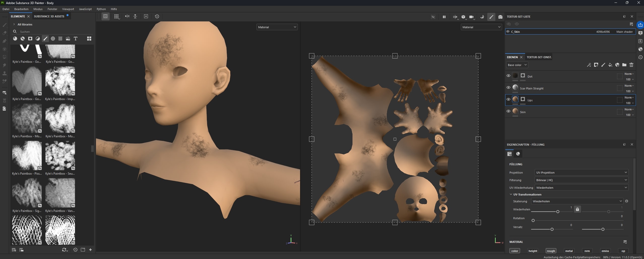Image resolution: width=644 pixels, height=259 pixels.
Task: Toggle the height material channel button
Action: (533, 251)
